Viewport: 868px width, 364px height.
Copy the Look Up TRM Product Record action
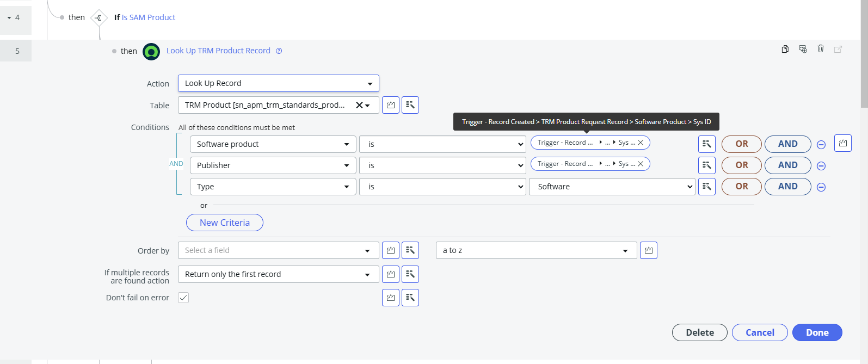coord(785,49)
